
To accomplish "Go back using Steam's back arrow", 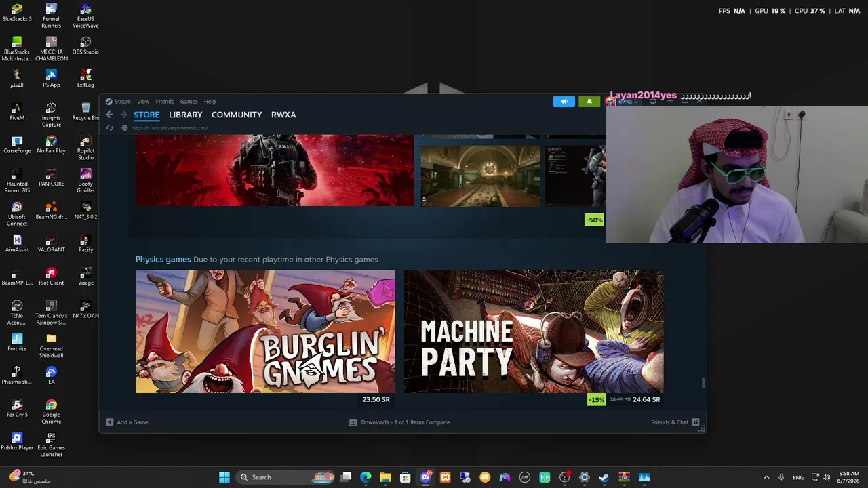I will [109, 115].
